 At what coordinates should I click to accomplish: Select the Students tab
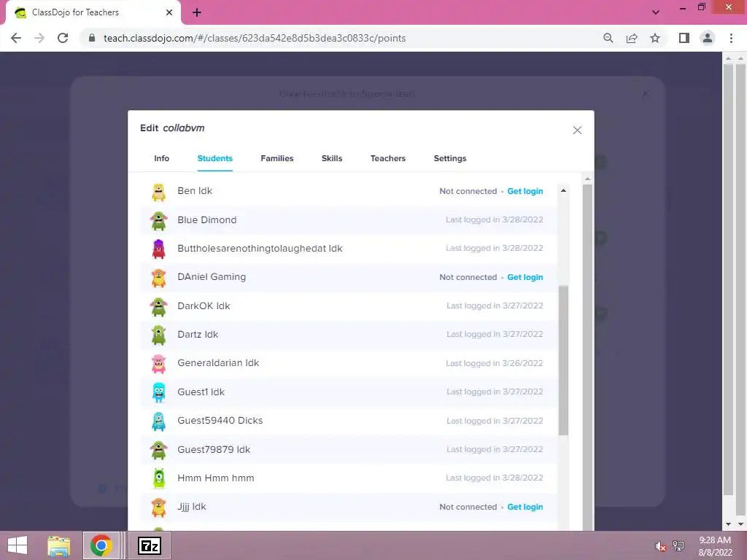point(215,158)
